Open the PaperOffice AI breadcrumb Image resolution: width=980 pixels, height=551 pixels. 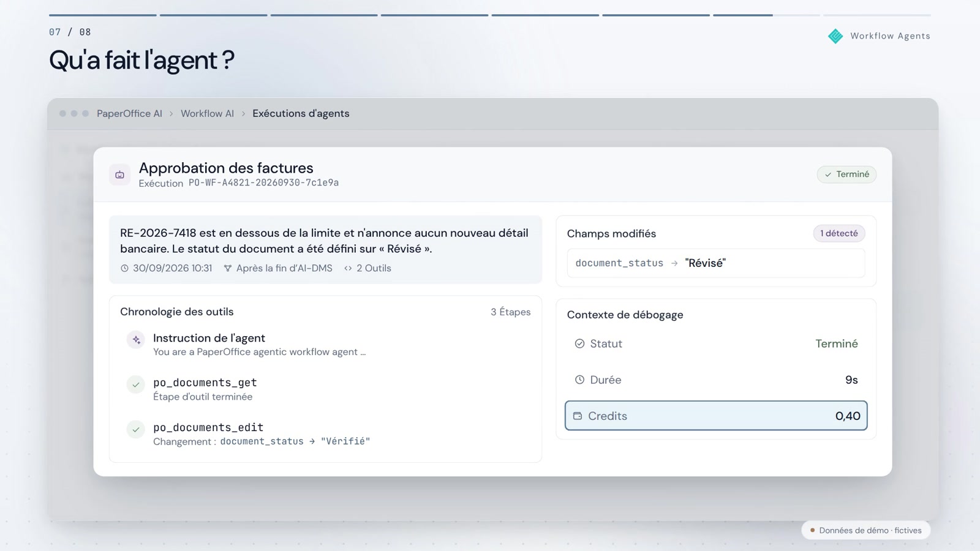[x=129, y=113]
